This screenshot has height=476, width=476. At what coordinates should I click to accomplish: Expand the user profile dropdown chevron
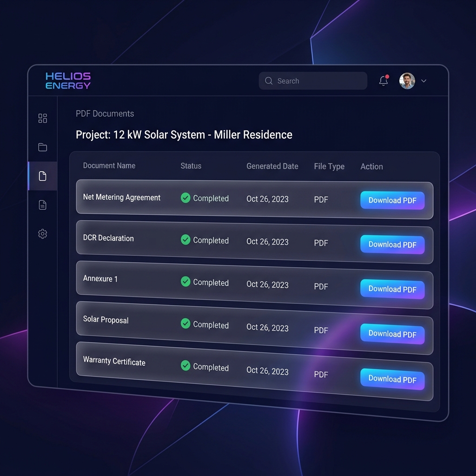coord(424,81)
